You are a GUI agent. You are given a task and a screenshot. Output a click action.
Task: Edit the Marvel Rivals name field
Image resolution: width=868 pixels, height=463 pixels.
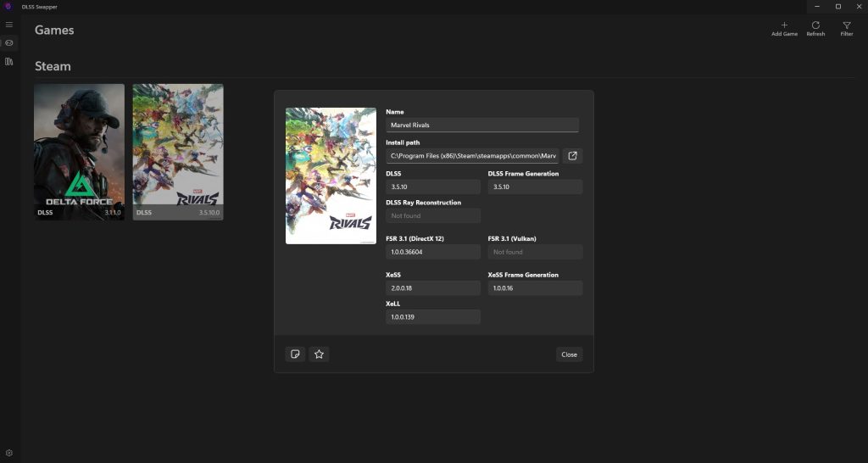point(481,125)
